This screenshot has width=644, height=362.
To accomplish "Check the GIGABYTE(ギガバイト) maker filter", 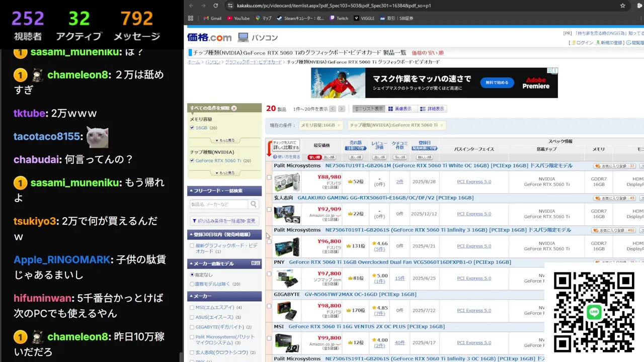I will [192, 327].
